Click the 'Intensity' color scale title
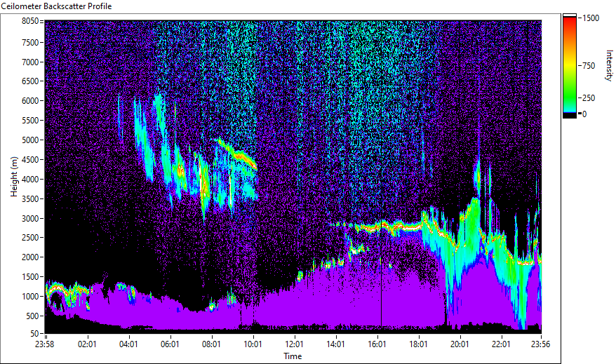The width and height of the screenshot is (616, 364). point(609,65)
